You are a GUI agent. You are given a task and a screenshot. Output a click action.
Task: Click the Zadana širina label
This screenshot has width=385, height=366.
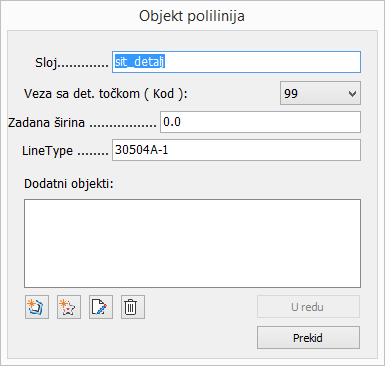click(46, 122)
